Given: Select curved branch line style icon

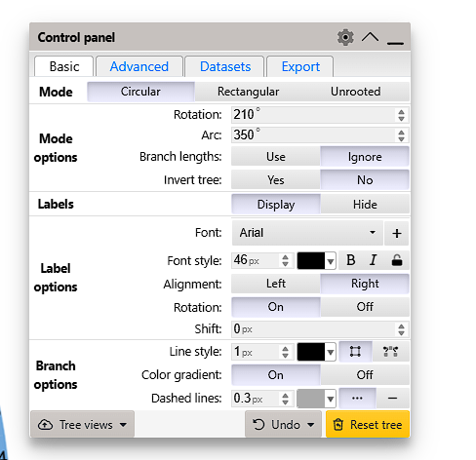Looking at the screenshot, I should [390, 352].
